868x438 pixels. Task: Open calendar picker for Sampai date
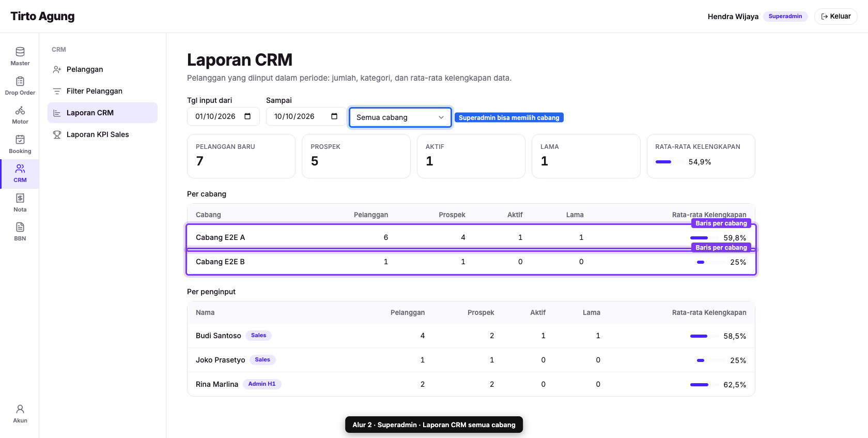(x=334, y=116)
